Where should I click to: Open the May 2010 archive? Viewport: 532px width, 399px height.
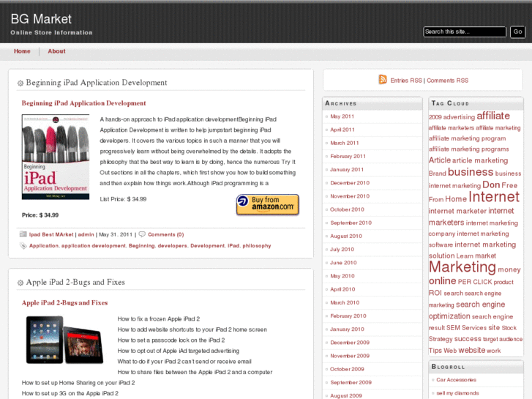[x=342, y=276]
